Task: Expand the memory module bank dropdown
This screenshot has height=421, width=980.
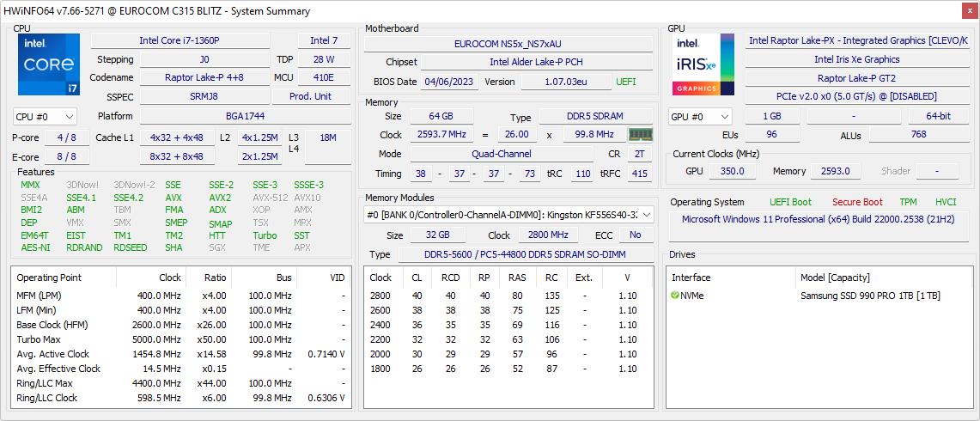Action: point(646,215)
